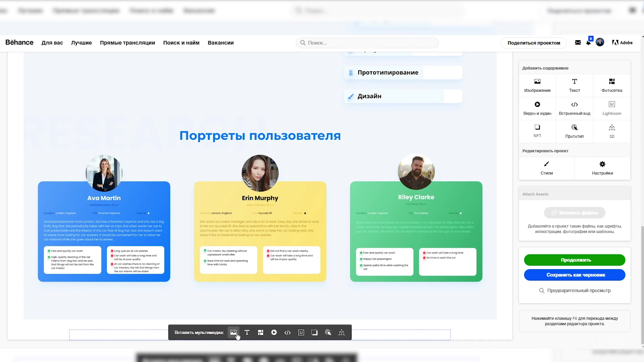Click the insert image icon in media toolbar

(233, 332)
